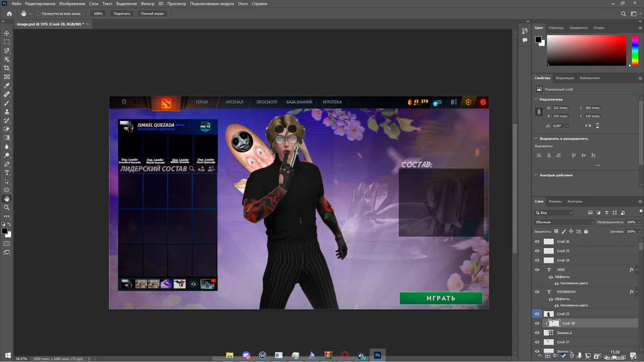This screenshot has height=362, width=644.
Task: Select the Crop tool
Action: [x=7, y=68]
